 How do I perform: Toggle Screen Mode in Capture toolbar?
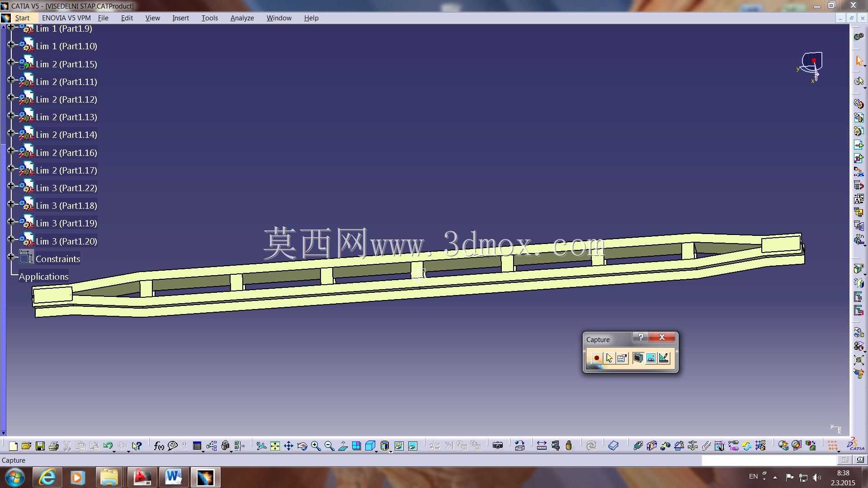(x=638, y=358)
